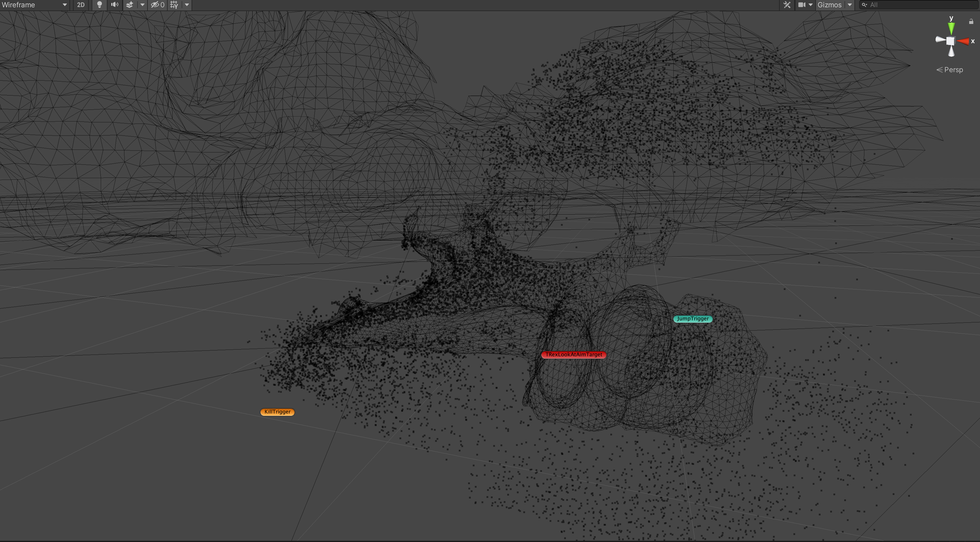The image size is (980, 542).
Task: Toggle 2D view mode
Action: pos(81,5)
